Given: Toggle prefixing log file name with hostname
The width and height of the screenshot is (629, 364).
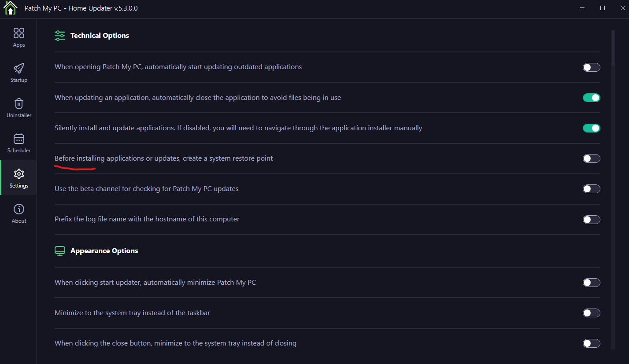Looking at the screenshot, I should click(x=591, y=220).
